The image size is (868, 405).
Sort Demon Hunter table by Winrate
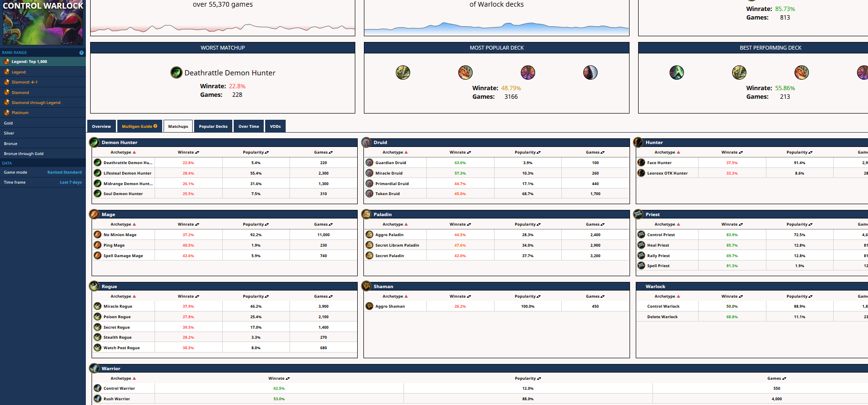point(188,152)
